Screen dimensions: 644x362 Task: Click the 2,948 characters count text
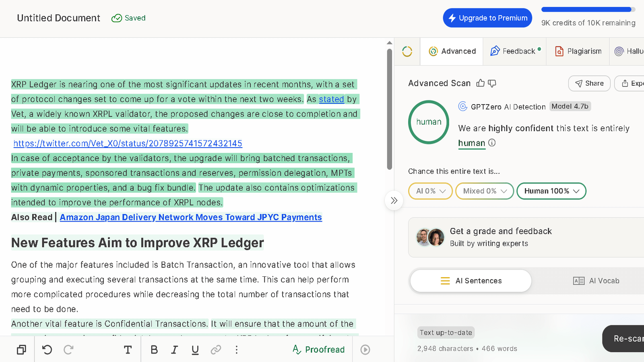pyautogui.click(x=445, y=349)
